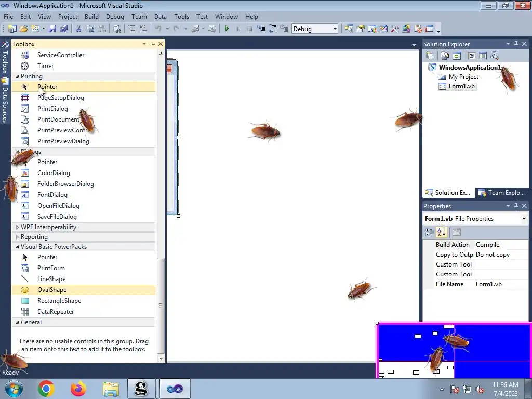This screenshot has width=532, height=399.
Task: Click the auto-hide pin on Solution Explorer
Action: (x=516, y=44)
